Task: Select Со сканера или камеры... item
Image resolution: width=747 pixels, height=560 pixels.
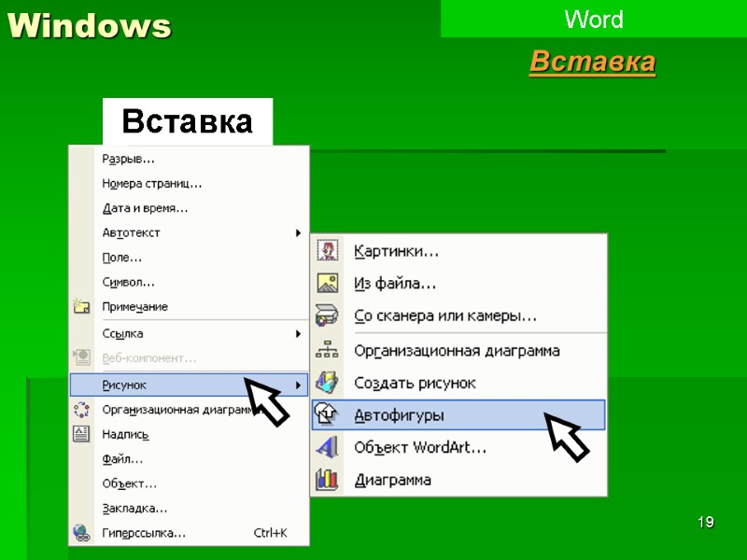Action: tap(458, 315)
